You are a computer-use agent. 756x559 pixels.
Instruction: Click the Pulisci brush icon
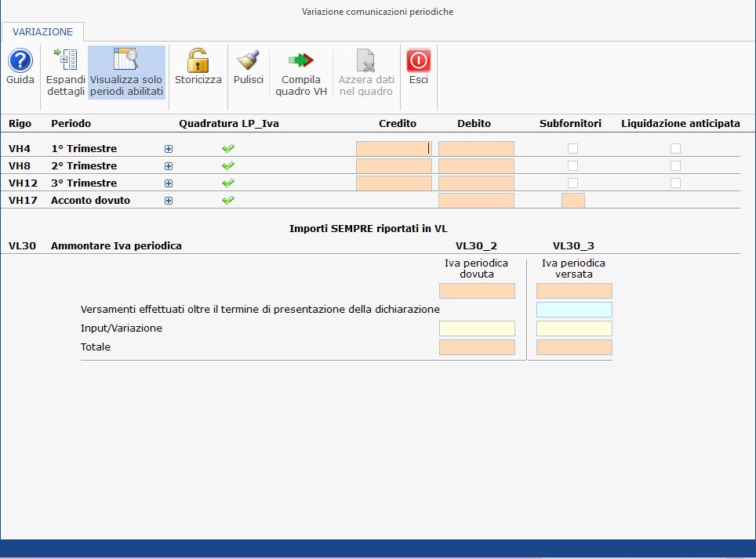pyautogui.click(x=249, y=61)
